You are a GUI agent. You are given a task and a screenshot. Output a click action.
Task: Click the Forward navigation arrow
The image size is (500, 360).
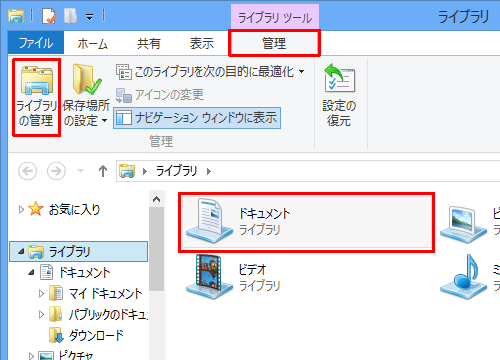(x=56, y=171)
